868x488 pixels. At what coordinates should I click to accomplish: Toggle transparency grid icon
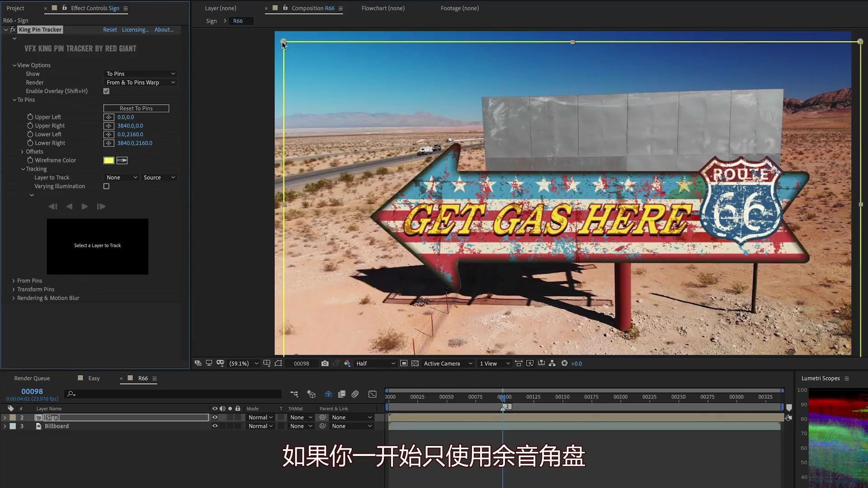[415, 363]
